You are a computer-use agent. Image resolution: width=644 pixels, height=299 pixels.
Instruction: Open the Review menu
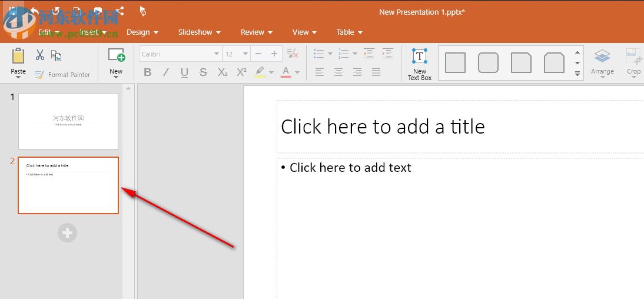click(x=257, y=32)
